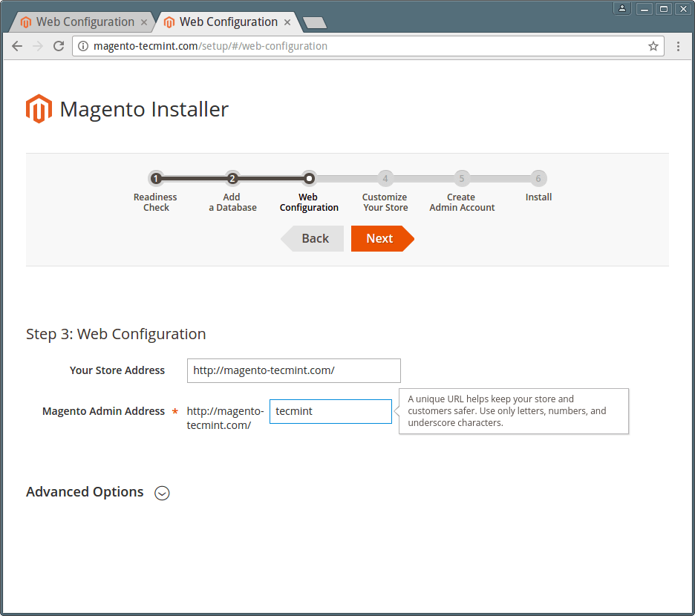Click the browser URL address bar
The image size is (695, 616).
pyautogui.click(x=368, y=46)
